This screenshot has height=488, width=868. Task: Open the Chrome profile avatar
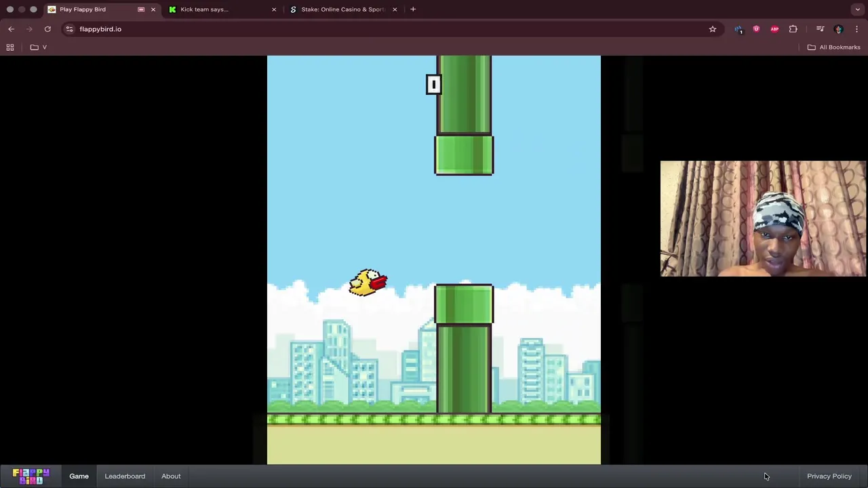(838, 29)
